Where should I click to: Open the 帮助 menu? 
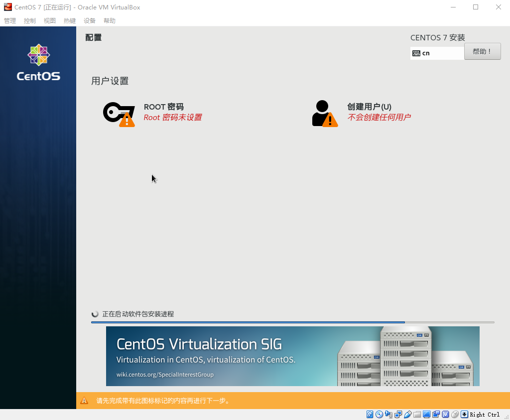(110, 21)
